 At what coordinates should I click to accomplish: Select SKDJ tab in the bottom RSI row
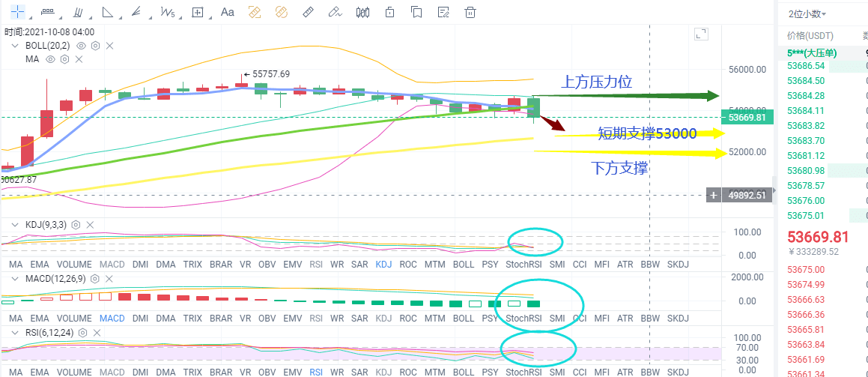point(678,372)
